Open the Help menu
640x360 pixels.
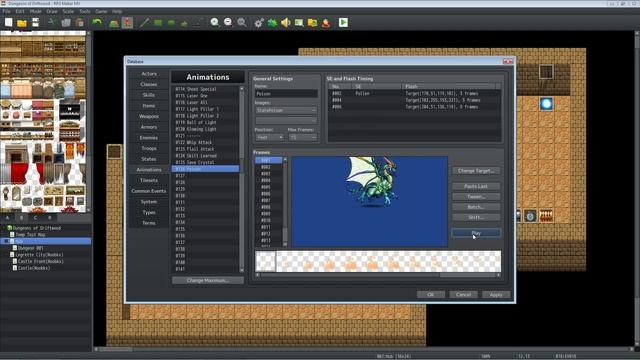coord(117,11)
